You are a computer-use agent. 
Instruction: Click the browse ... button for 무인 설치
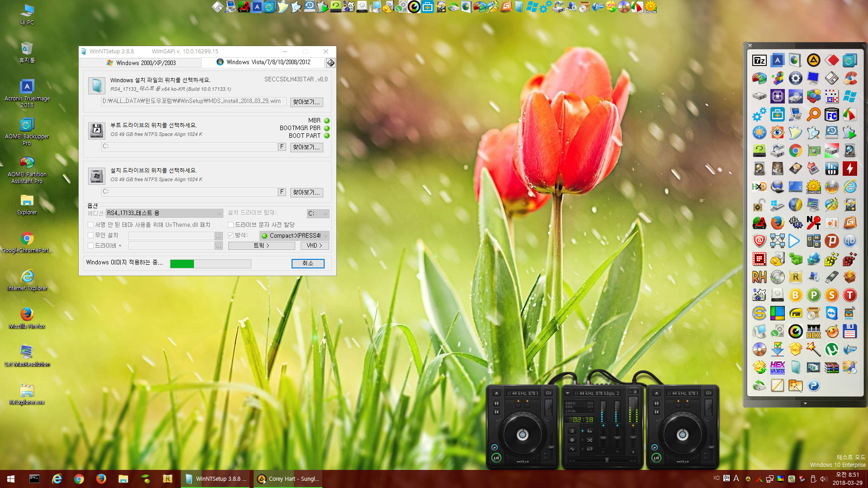[x=219, y=236]
